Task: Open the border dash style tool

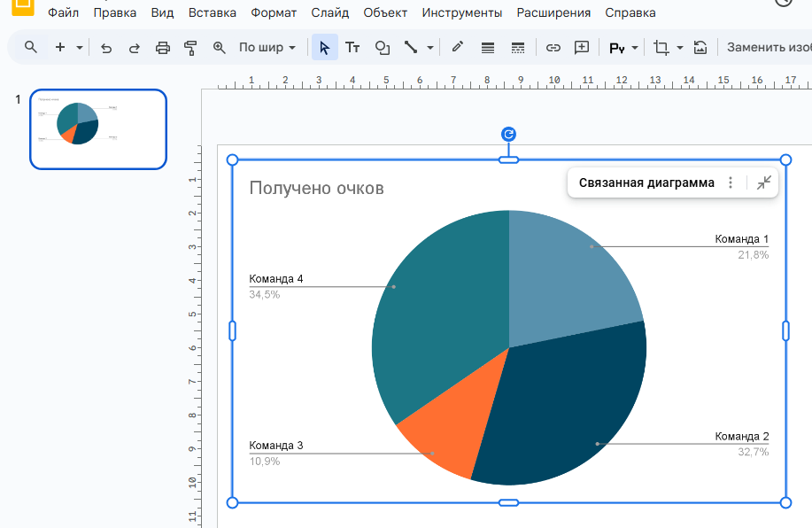Action: pos(518,48)
